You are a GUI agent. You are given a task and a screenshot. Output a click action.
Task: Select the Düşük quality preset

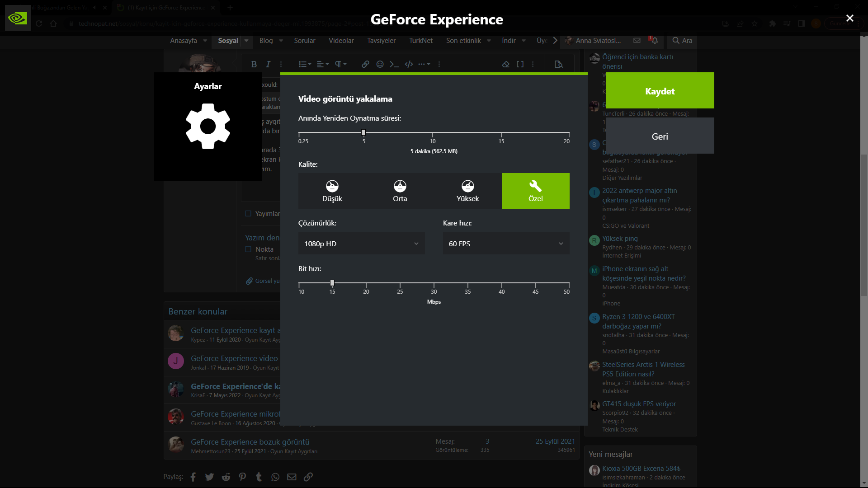coord(332,191)
